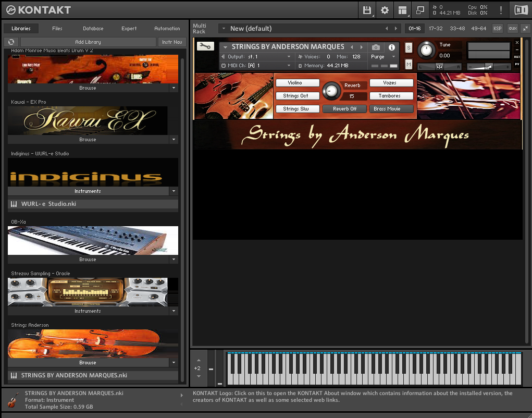Solo the instrument with S button

pos(409,48)
